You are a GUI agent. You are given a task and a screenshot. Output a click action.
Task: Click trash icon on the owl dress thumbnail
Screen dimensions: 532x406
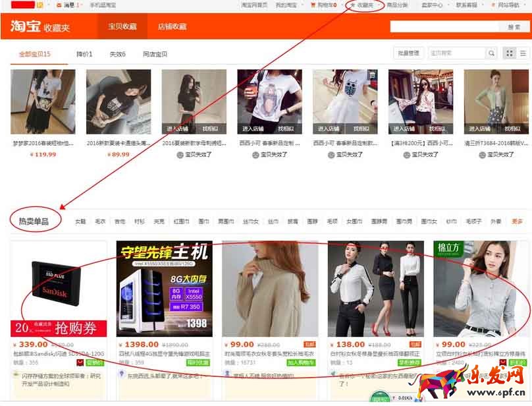pyautogui.click(x=372, y=76)
